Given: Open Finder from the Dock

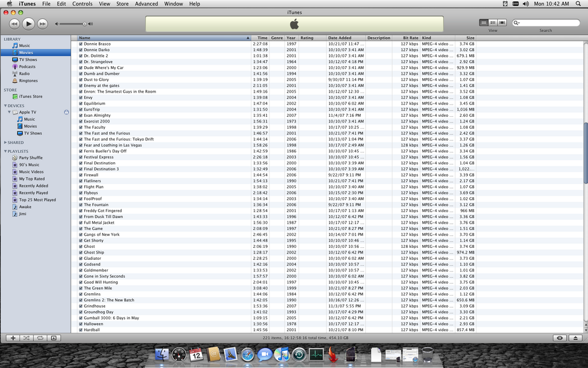Looking at the screenshot, I should (162, 355).
